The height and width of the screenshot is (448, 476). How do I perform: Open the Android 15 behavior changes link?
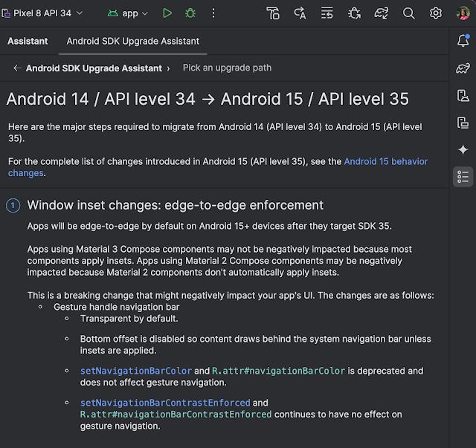[x=385, y=161]
